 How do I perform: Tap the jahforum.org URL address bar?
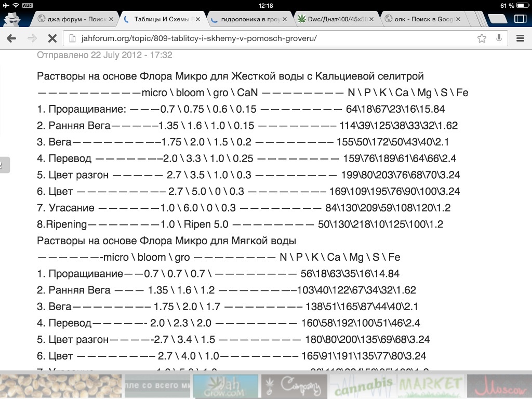tap(260, 38)
